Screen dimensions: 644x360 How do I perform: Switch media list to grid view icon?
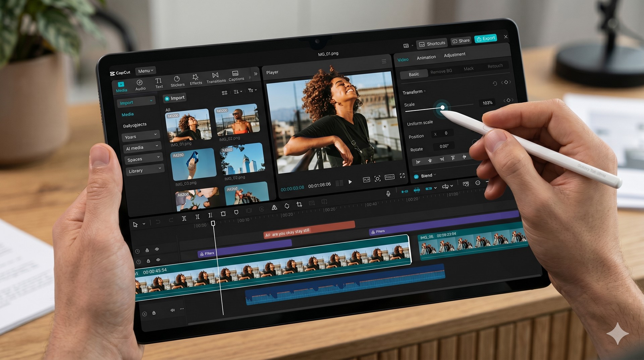coord(224,93)
